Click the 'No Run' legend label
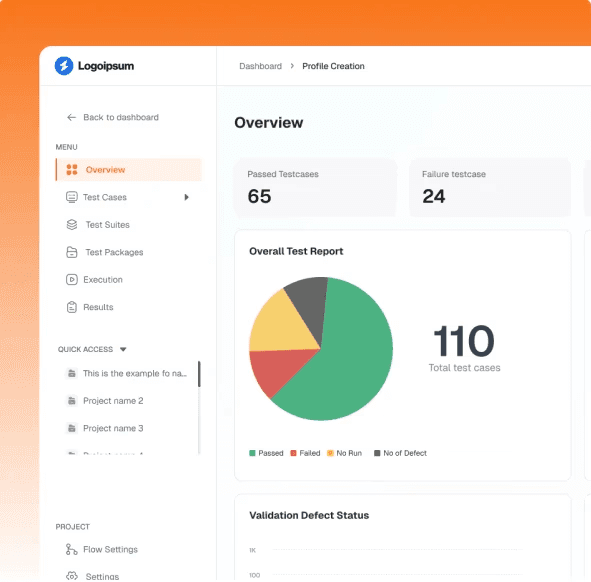The height and width of the screenshot is (582, 591). 349,453
